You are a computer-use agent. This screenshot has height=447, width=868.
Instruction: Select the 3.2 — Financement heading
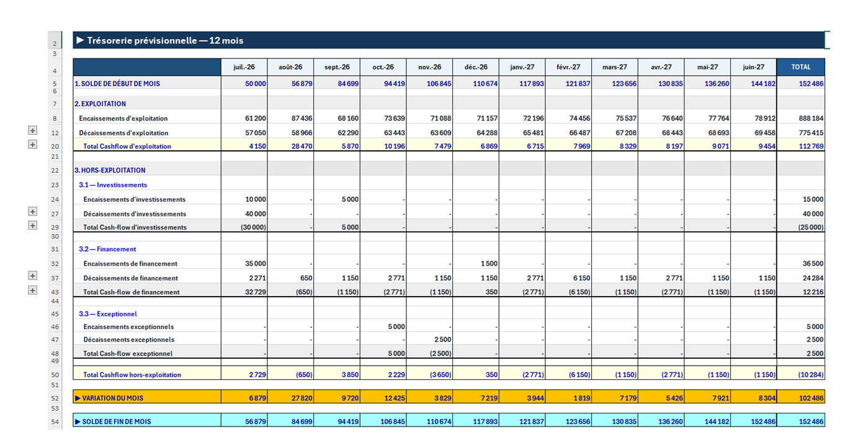tap(107, 249)
